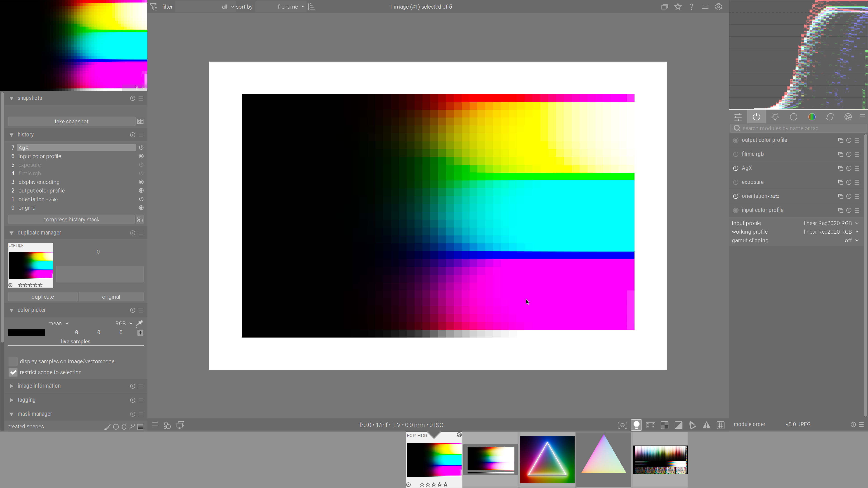Toggle color assessment lightbulb mode
Viewport: 868px width, 488px height.
636,425
